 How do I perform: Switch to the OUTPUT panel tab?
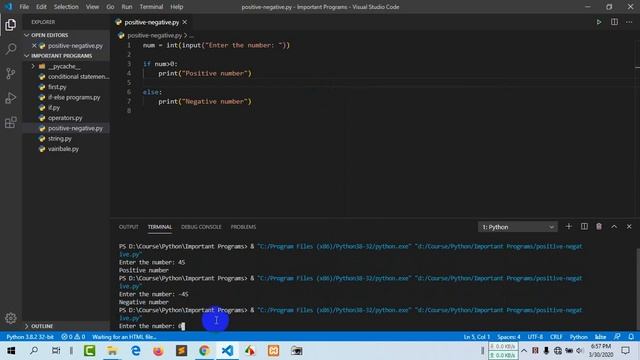[129, 227]
